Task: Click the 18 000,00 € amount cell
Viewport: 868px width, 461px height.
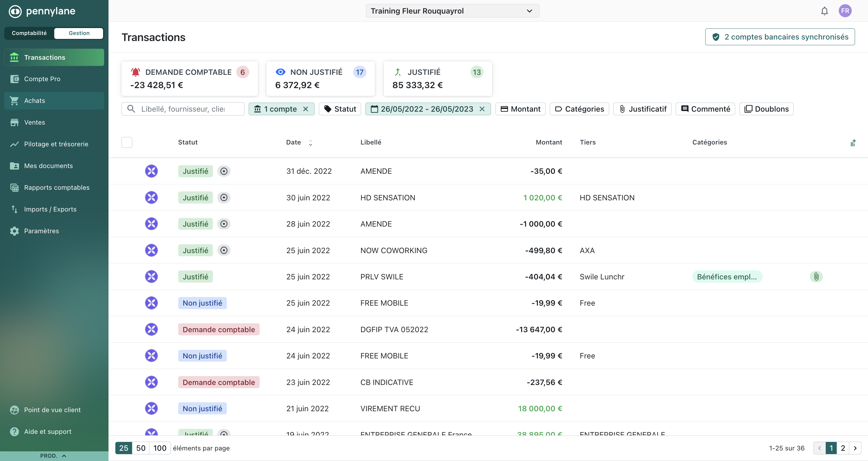Action: (540, 409)
